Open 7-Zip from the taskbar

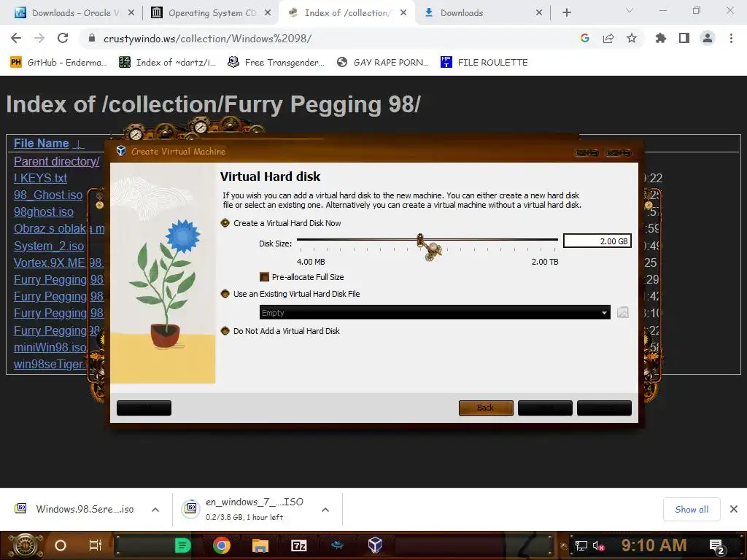tap(298, 545)
